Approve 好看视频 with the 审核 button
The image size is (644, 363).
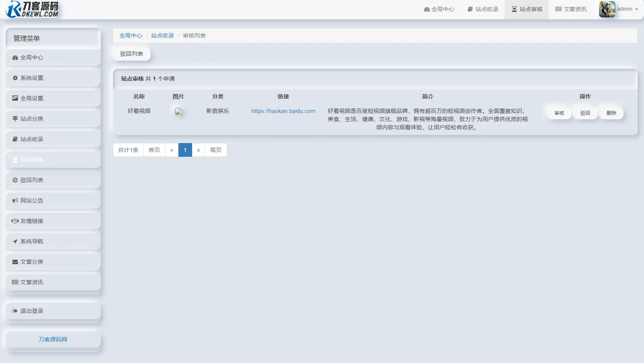click(x=559, y=113)
